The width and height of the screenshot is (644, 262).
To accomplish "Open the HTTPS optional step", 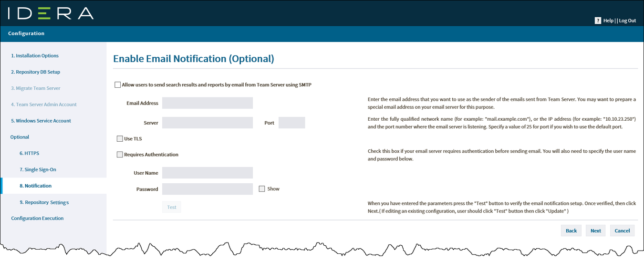I will [x=29, y=153].
